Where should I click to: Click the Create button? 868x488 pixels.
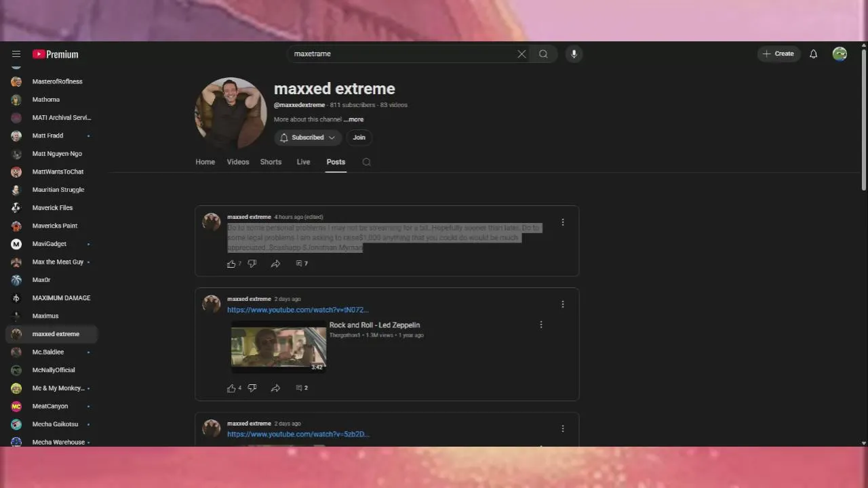[778, 54]
